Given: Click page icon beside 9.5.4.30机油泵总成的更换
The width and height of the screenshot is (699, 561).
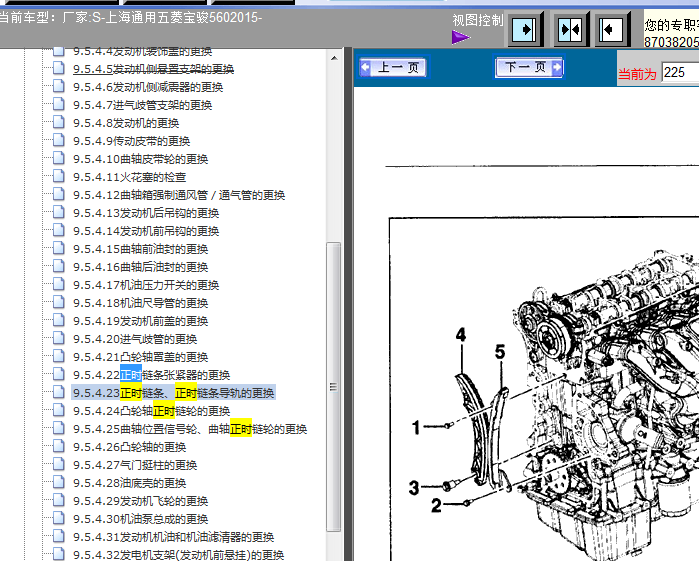Looking at the screenshot, I should [59, 518].
